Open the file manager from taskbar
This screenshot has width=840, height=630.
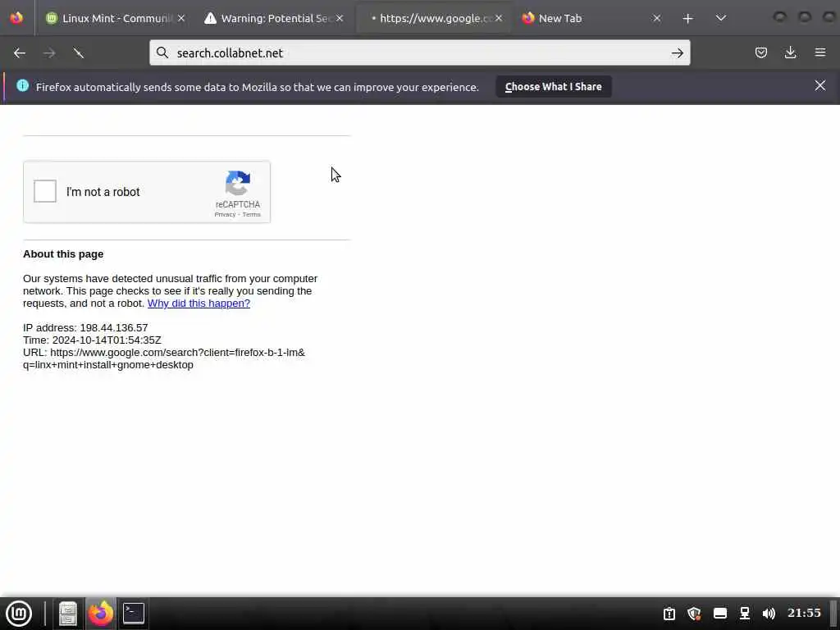[68, 614]
